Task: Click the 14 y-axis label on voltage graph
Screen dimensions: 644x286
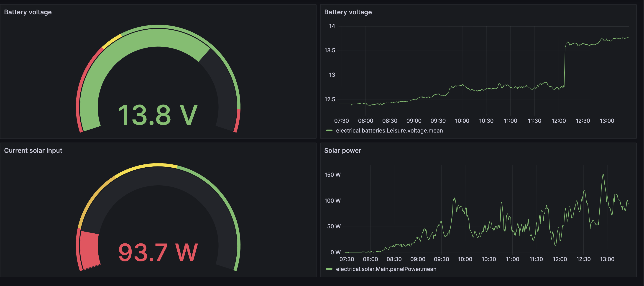Action: [332, 26]
